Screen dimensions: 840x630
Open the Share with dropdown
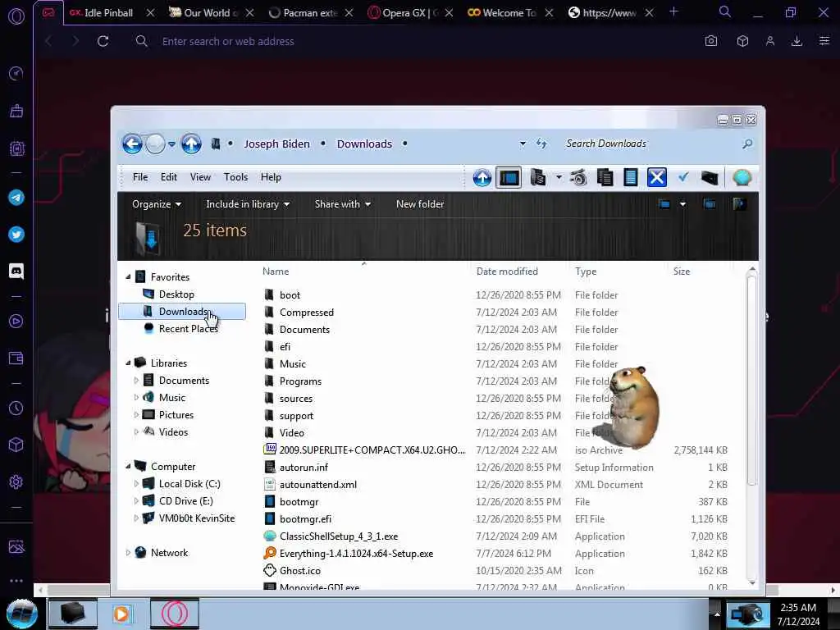click(342, 204)
